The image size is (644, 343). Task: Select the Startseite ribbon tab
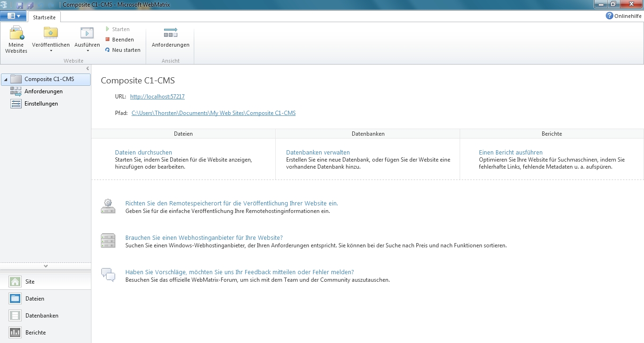[x=44, y=17]
